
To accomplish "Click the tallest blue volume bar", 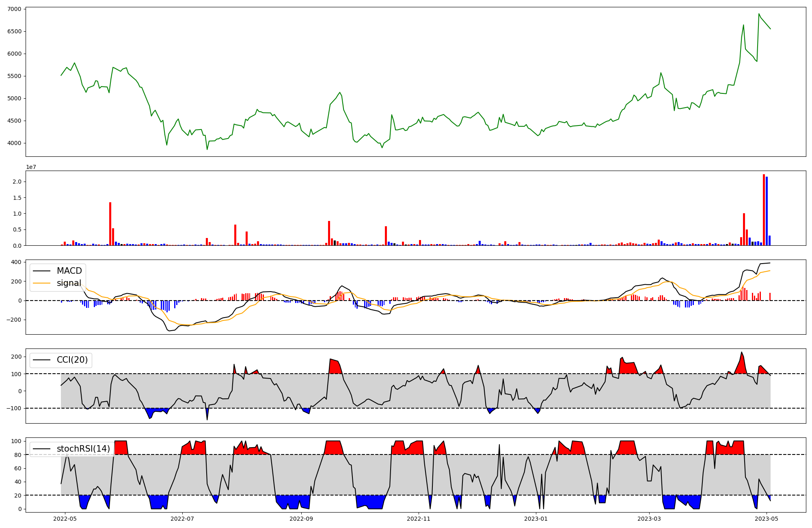I will click(767, 211).
